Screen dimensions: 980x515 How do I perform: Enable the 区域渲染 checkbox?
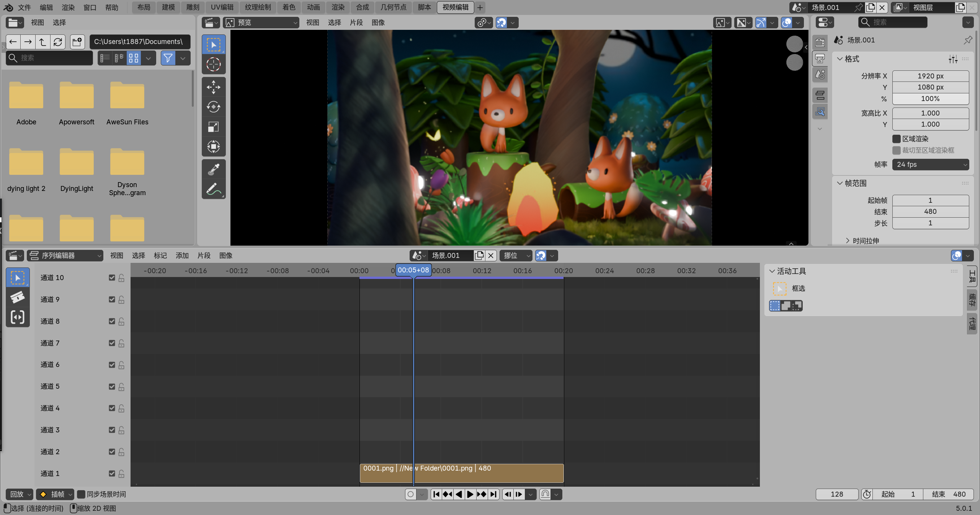pyautogui.click(x=896, y=139)
